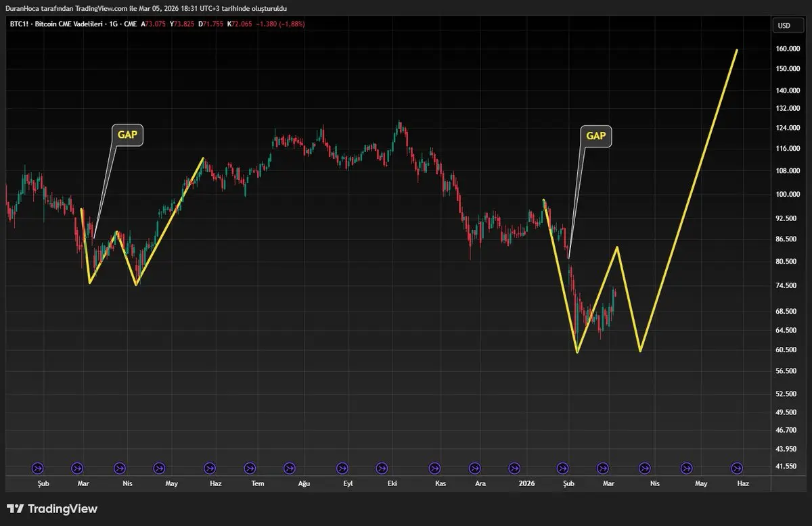Click the event icon above Tem label
This screenshot has width=812, height=526.
pos(250,468)
